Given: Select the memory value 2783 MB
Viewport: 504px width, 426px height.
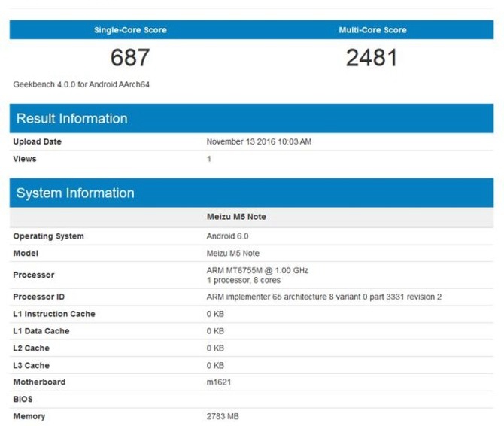Looking at the screenshot, I should [x=223, y=416].
